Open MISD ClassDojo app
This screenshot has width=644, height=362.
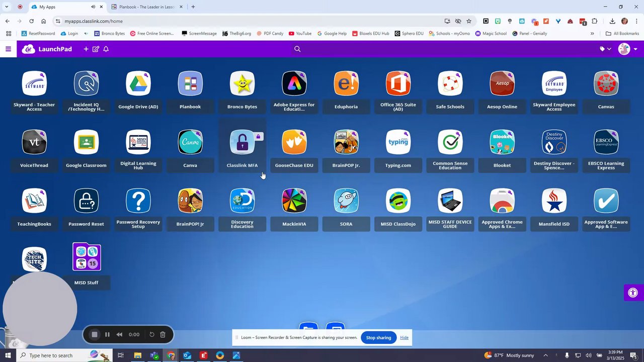[398, 201]
